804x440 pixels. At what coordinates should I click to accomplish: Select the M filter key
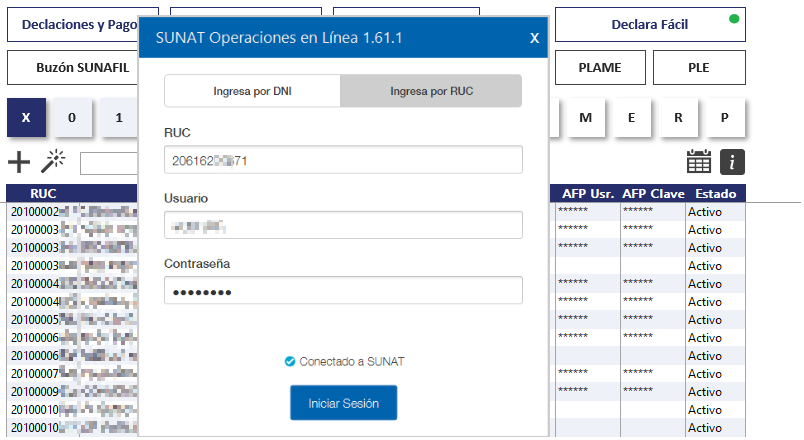click(x=586, y=117)
